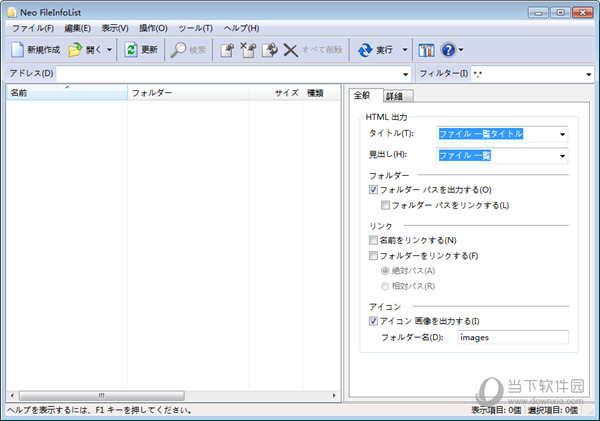This screenshot has height=421, width=600.
Task: Expand the アドレス address dropdown arrow
Action: tap(406, 74)
